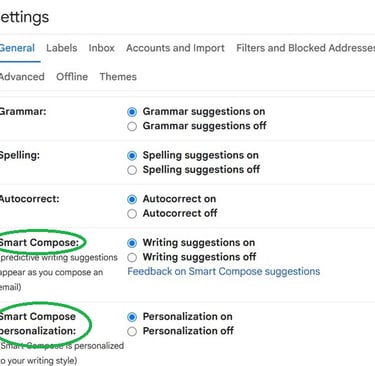Image resolution: width=375 pixels, height=366 pixels.
Task: Choose Writing suggestions off
Action: coord(132,257)
